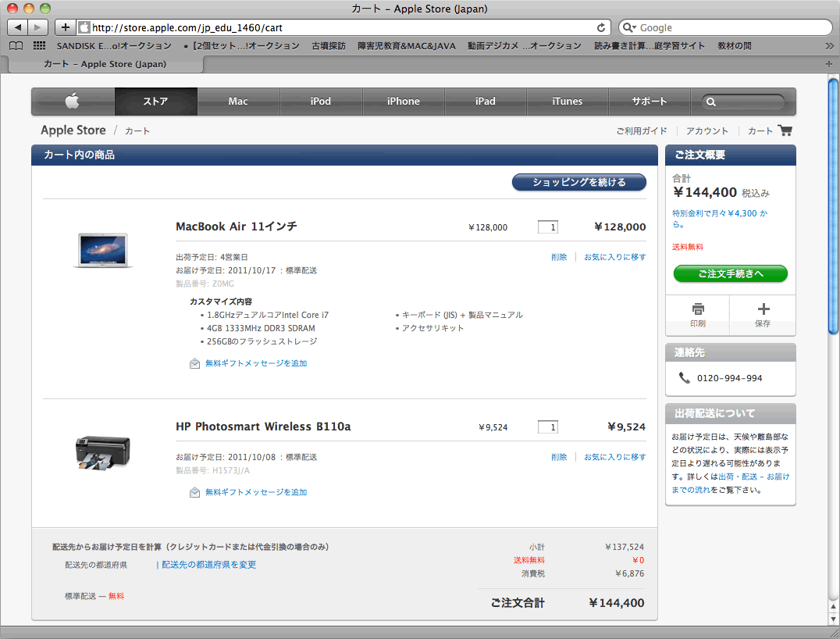Move HP Photosmart to favorites (お気に入りに移す)
The image size is (840, 639).
(615, 457)
